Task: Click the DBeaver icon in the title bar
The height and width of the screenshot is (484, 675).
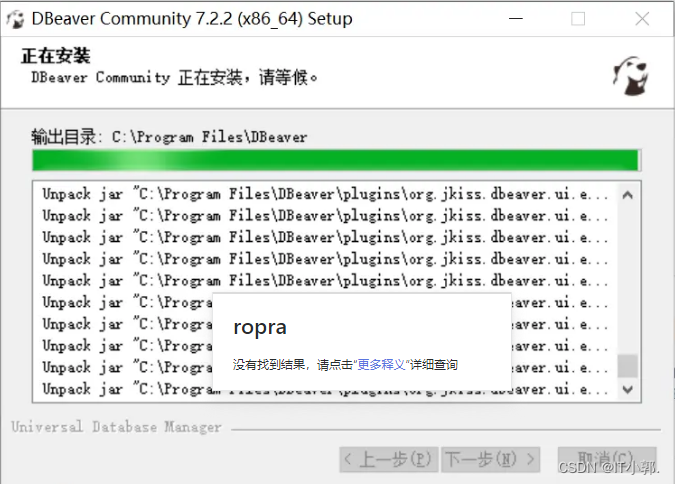Action: (x=15, y=19)
